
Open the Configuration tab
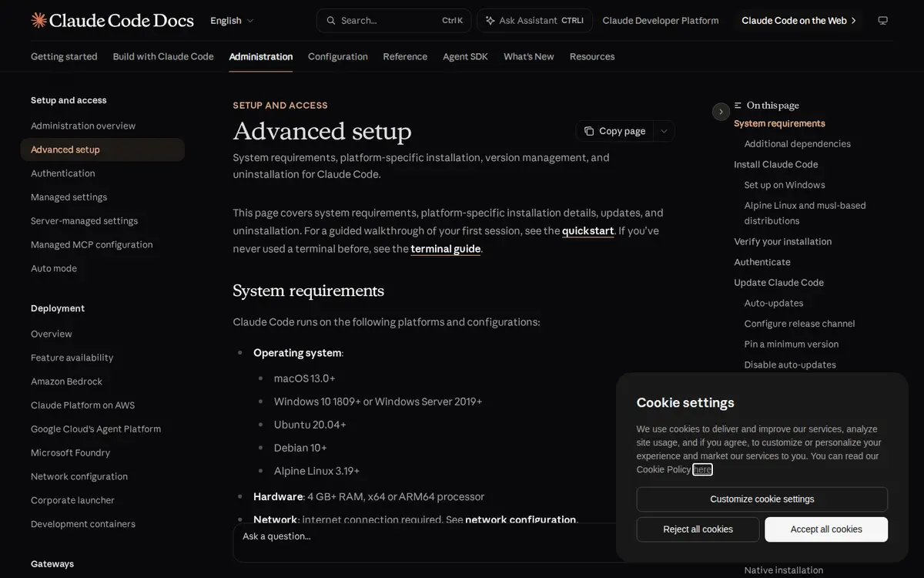pyautogui.click(x=338, y=56)
